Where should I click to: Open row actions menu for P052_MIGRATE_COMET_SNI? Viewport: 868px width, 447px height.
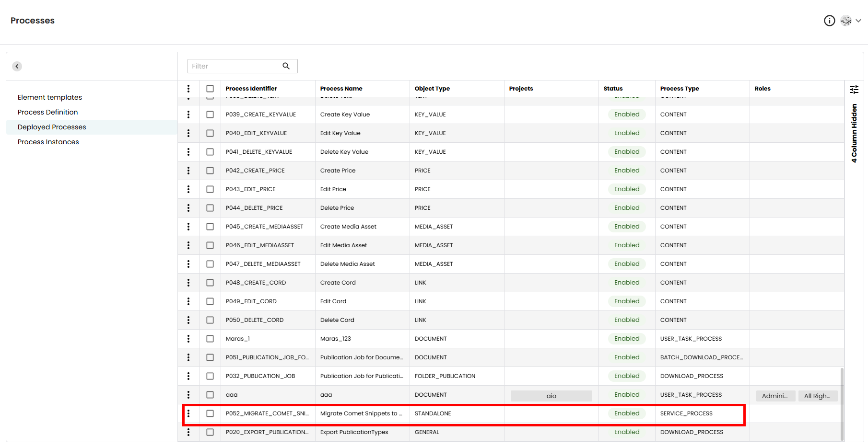click(188, 413)
